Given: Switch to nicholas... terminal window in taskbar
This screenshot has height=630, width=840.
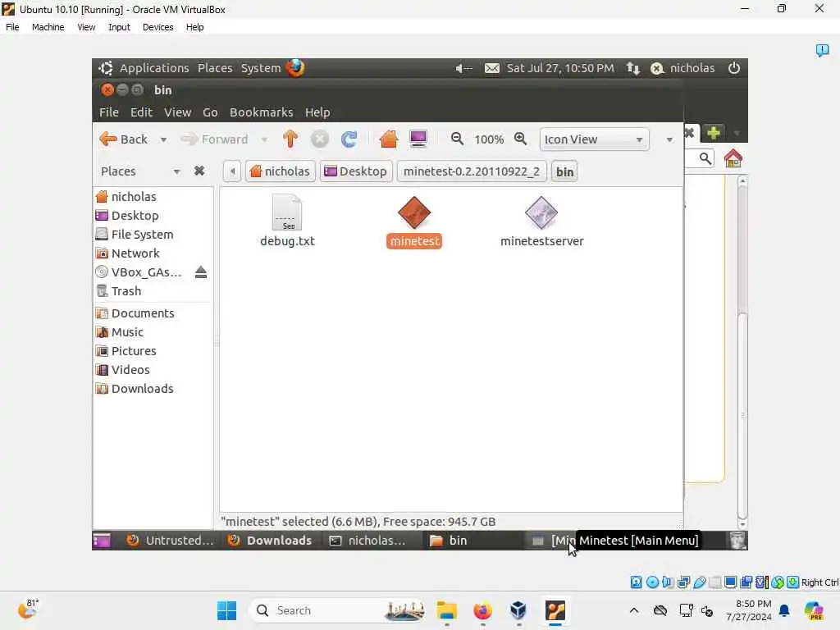Looking at the screenshot, I should pos(371,541).
